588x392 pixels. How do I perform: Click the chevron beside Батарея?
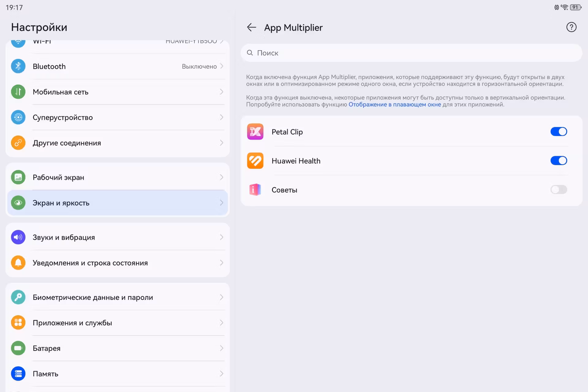click(x=221, y=348)
